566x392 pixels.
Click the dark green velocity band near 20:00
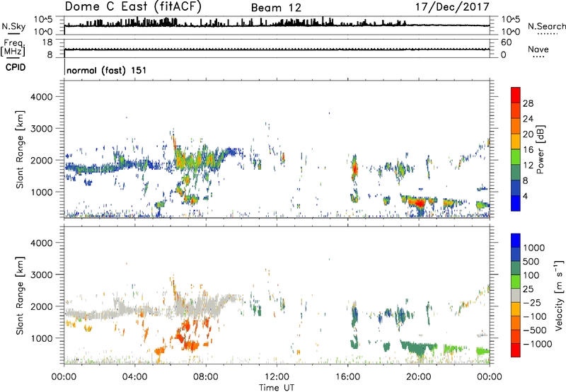click(x=419, y=348)
